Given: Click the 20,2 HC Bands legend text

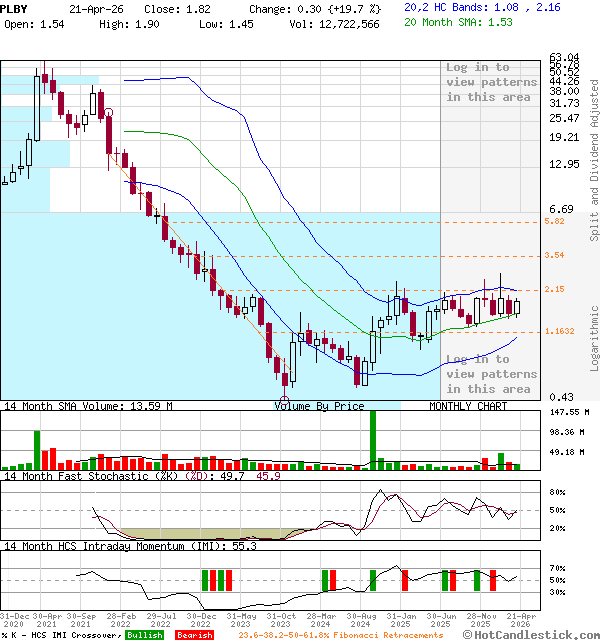Looking at the screenshot, I should pos(482,7).
